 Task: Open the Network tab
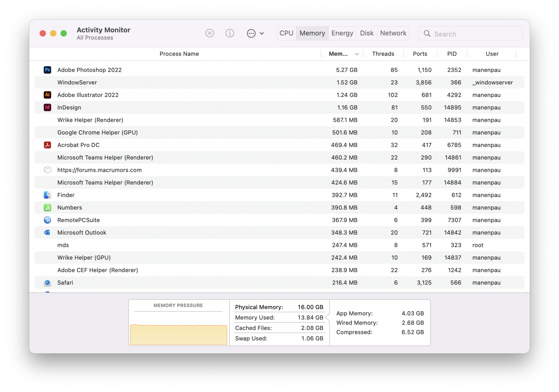click(393, 33)
